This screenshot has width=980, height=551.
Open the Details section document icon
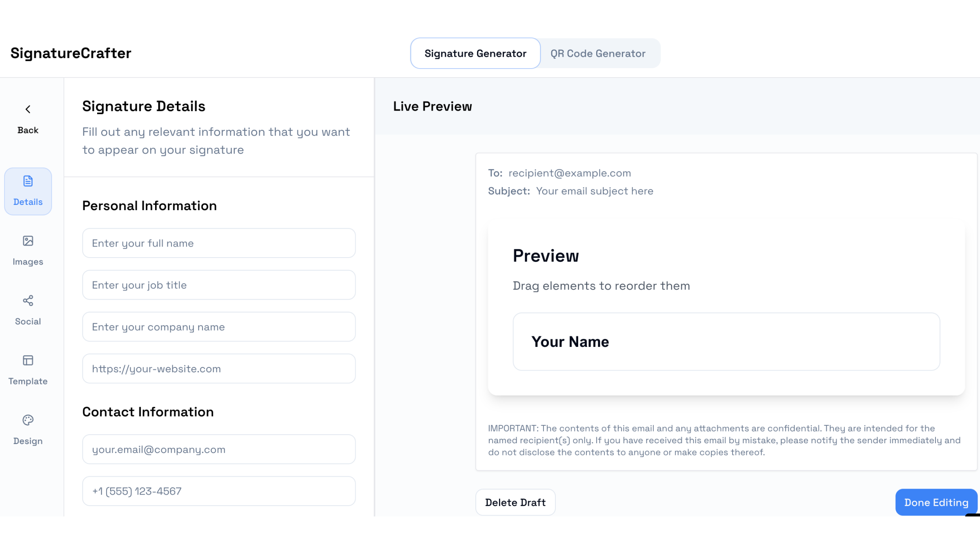pos(28,181)
